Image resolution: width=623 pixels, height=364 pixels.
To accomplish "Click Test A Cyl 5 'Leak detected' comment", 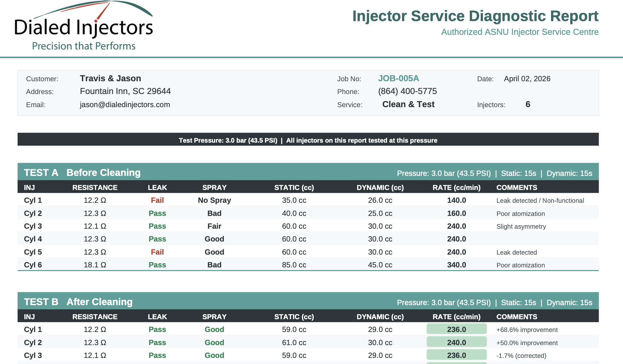I will click(517, 252).
